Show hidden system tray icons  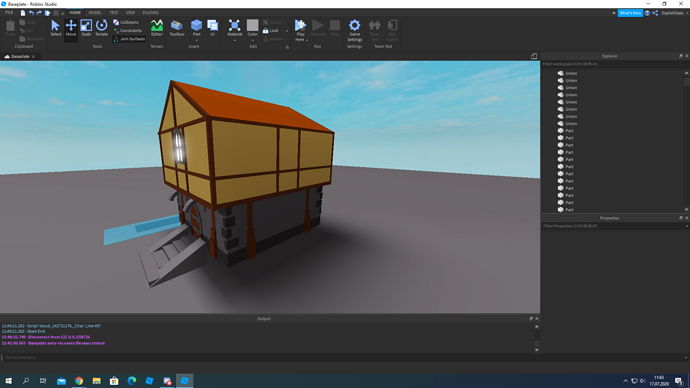pyautogui.click(x=625, y=381)
